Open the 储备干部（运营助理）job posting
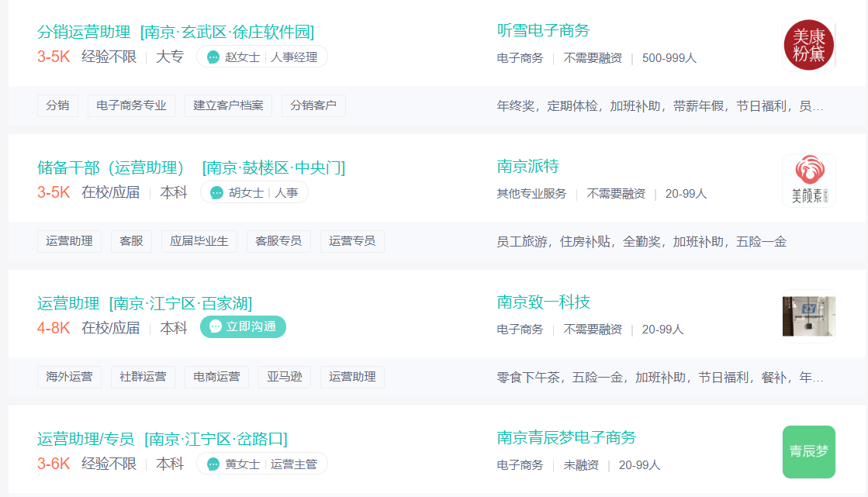The height and width of the screenshot is (497, 868). click(109, 167)
